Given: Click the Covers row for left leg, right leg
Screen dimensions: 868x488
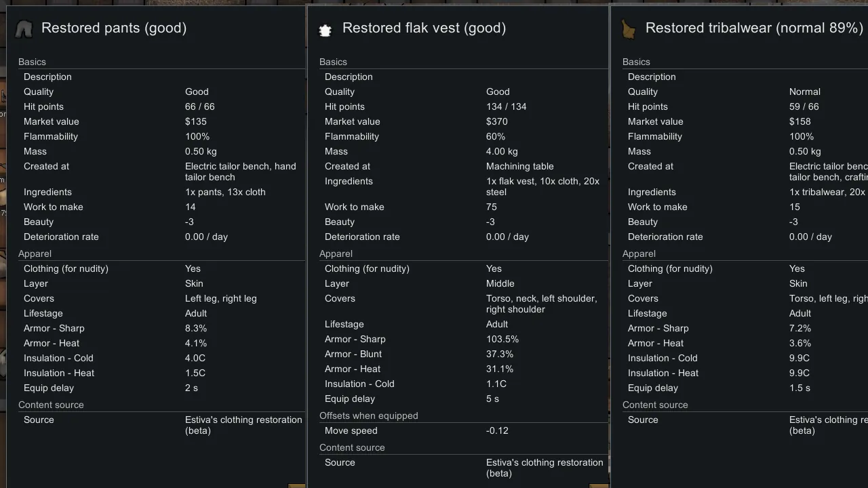Looking at the screenshot, I should coord(159,298).
